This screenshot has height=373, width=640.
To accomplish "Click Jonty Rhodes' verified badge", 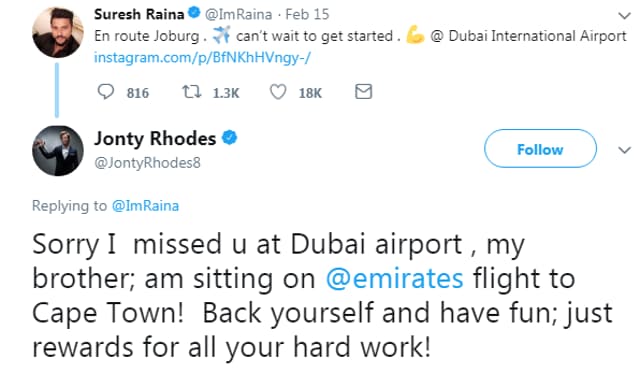I will [229, 138].
